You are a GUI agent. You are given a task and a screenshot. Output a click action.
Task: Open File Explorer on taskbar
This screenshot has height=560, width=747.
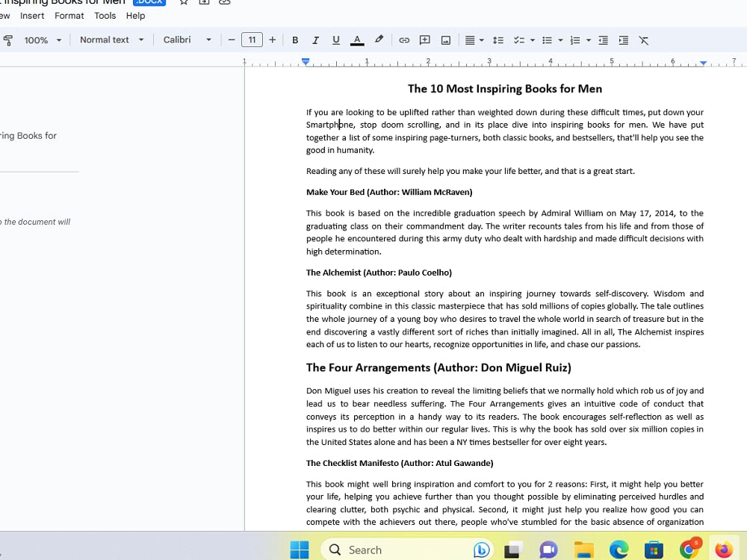point(583,550)
